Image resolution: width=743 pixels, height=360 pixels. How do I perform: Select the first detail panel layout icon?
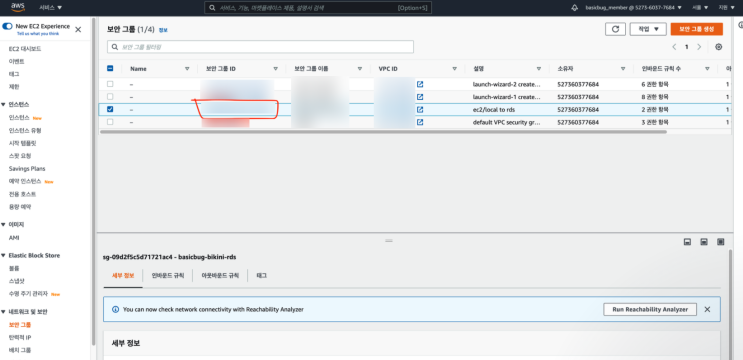coord(687,242)
